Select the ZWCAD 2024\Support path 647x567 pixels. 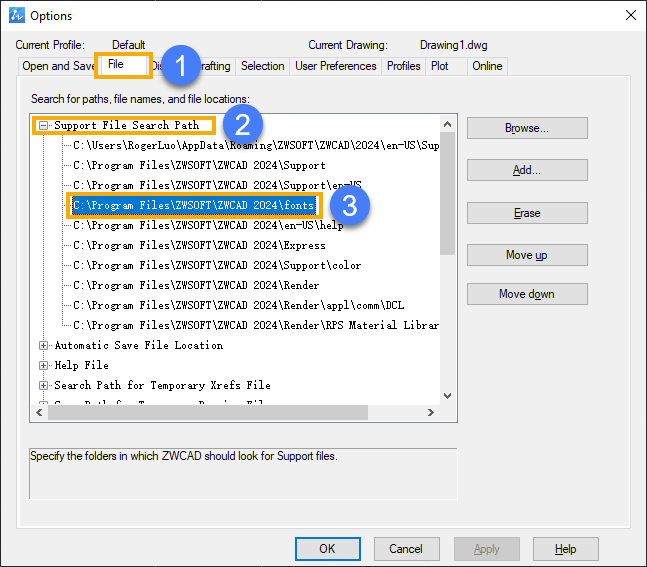[x=199, y=165]
